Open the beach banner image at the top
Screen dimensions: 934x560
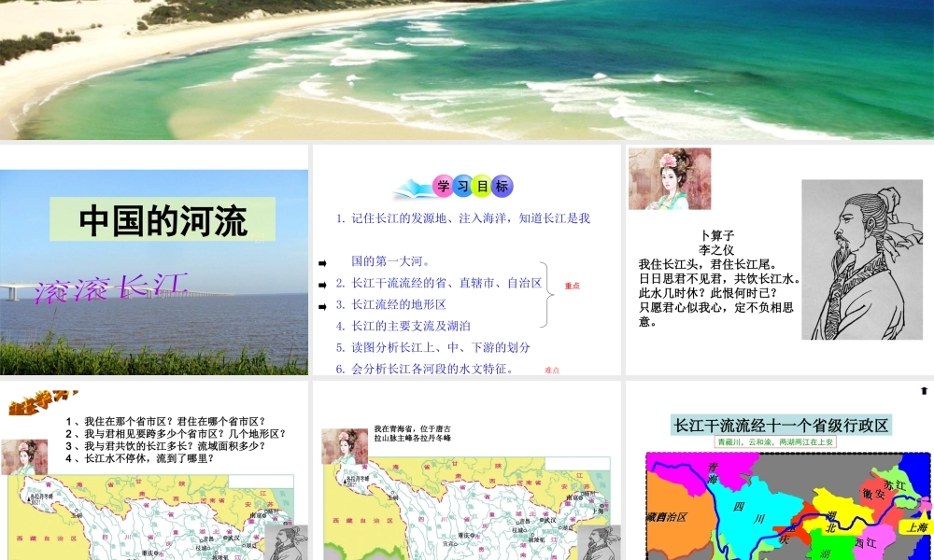(x=467, y=70)
